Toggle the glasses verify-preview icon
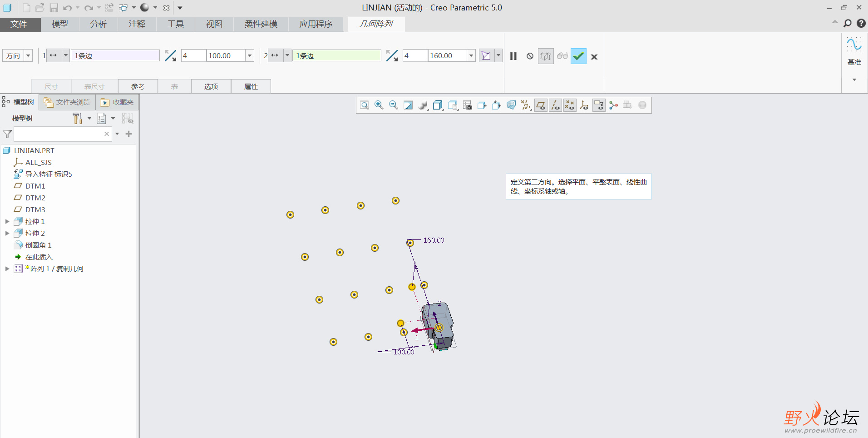The width and height of the screenshot is (868, 438). pyautogui.click(x=562, y=56)
